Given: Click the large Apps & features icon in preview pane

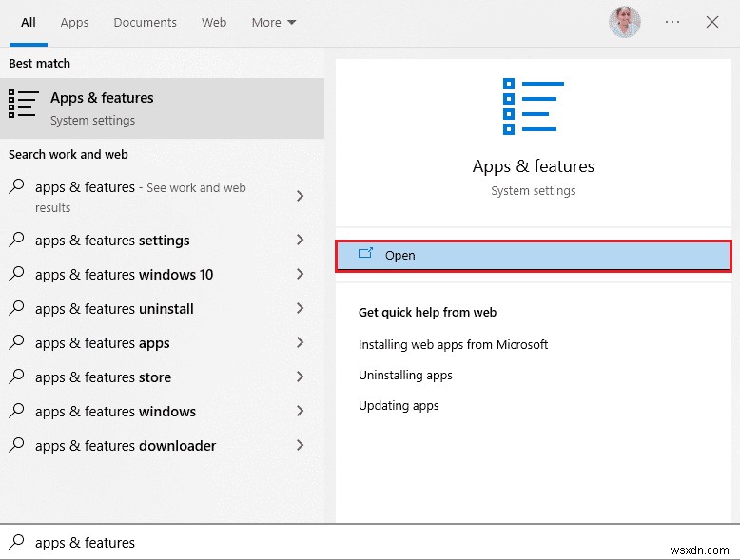Looking at the screenshot, I should tap(534, 106).
